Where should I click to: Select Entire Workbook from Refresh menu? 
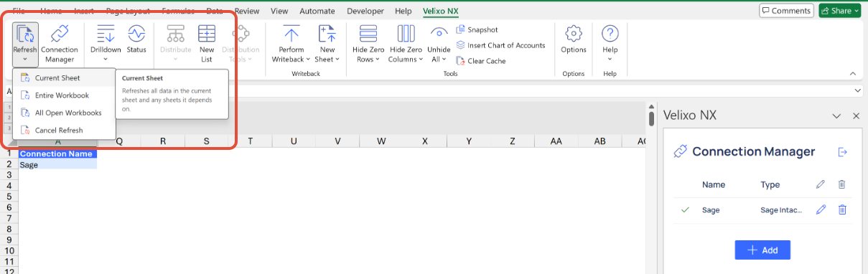(62, 95)
